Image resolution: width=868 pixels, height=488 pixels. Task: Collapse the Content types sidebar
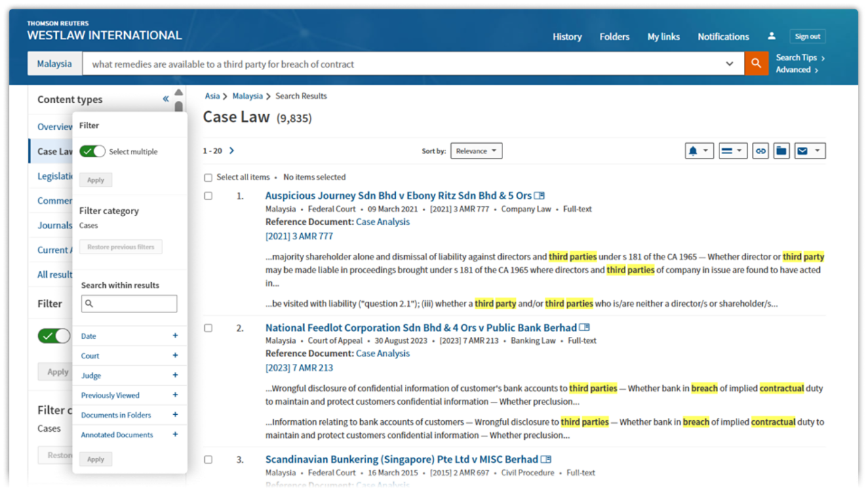point(165,99)
